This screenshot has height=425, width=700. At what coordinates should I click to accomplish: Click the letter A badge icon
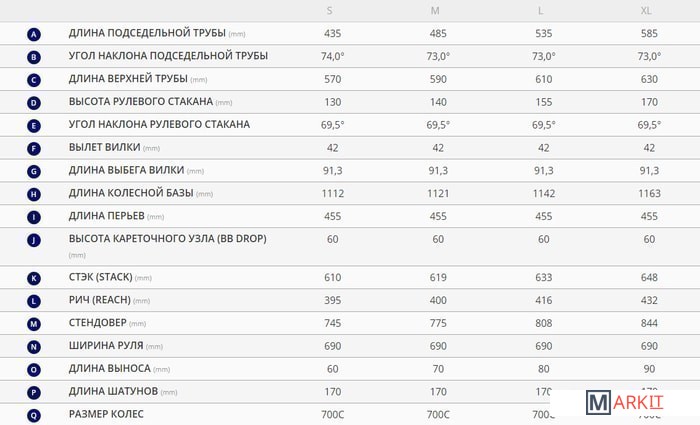point(35,33)
